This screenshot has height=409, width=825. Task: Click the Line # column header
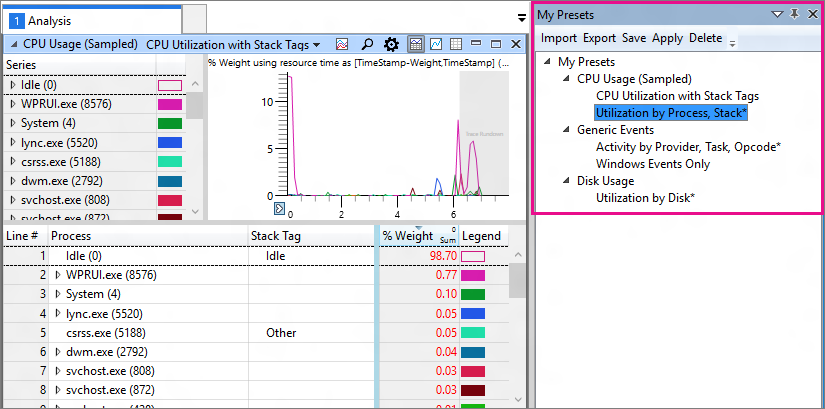coord(26,236)
